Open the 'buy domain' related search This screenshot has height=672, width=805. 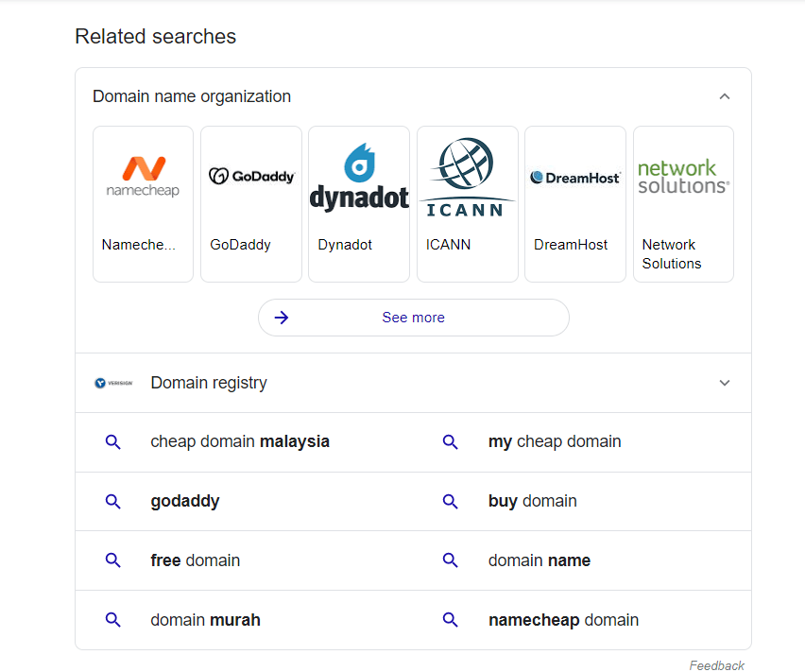pyautogui.click(x=532, y=501)
